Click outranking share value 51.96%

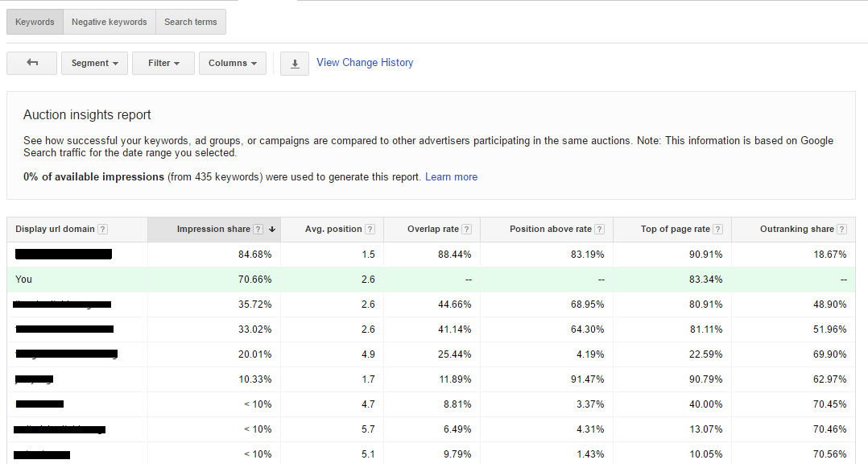pos(830,329)
